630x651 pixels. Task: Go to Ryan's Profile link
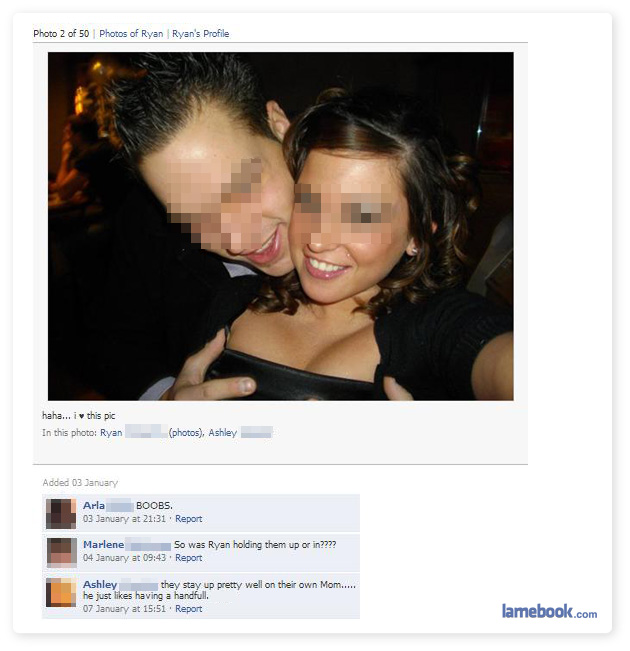201,34
